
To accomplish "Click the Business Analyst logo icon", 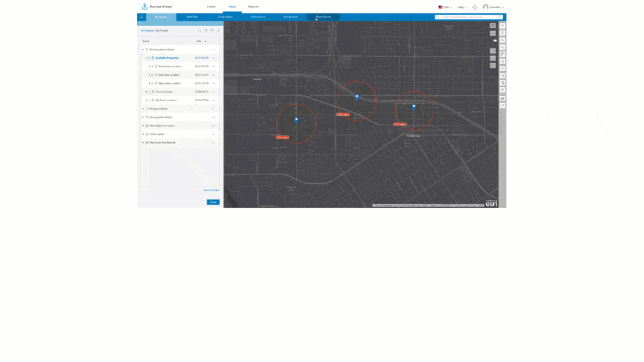I will click(x=145, y=7).
